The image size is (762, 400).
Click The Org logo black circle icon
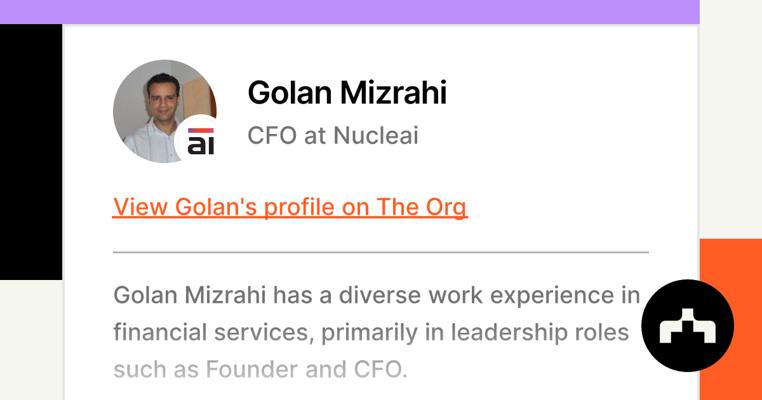687,325
